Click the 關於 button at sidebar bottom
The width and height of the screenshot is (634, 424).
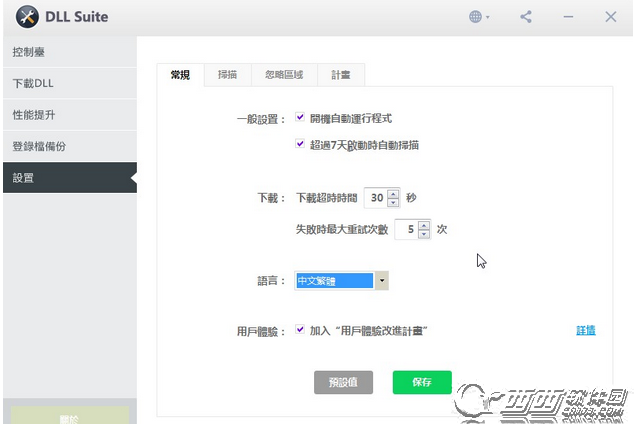click(70, 416)
